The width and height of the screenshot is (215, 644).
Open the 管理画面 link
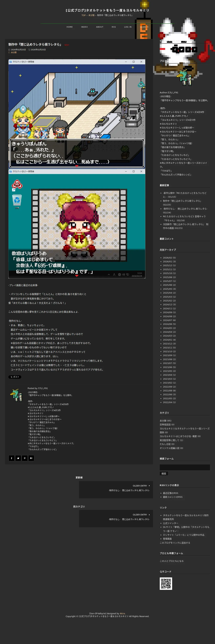pos(167,539)
